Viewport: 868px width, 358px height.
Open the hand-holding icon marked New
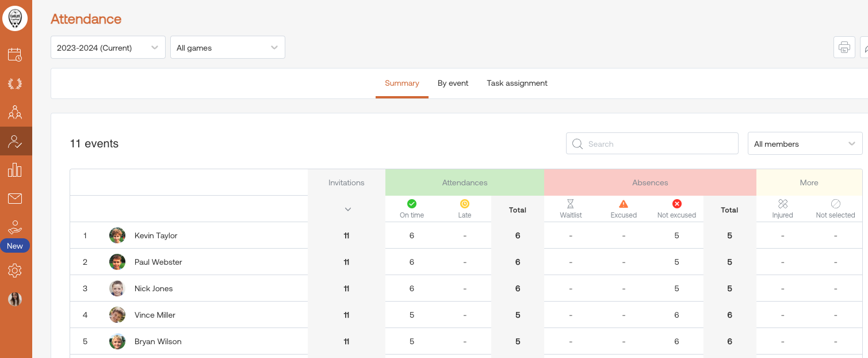pos(15,228)
